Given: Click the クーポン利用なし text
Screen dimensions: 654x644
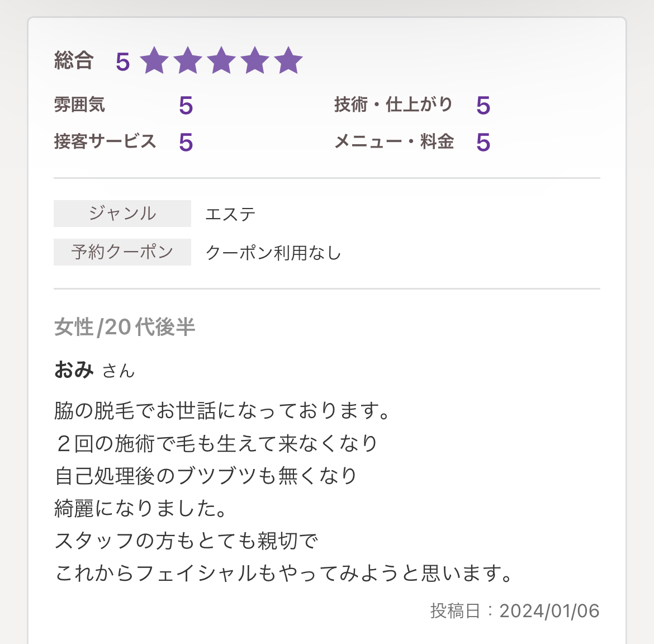Looking at the screenshot, I should pyautogui.click(x=273, y=253).
